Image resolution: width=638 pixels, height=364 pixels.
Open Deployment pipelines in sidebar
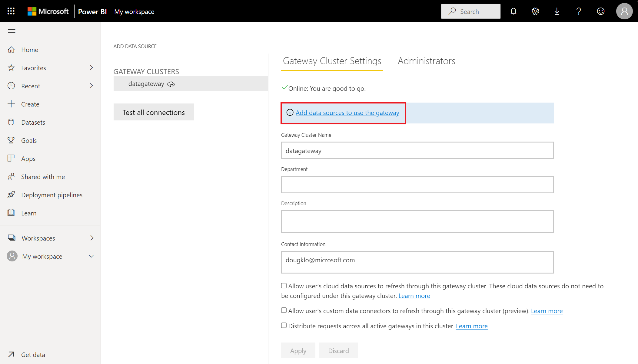(52, 195)
